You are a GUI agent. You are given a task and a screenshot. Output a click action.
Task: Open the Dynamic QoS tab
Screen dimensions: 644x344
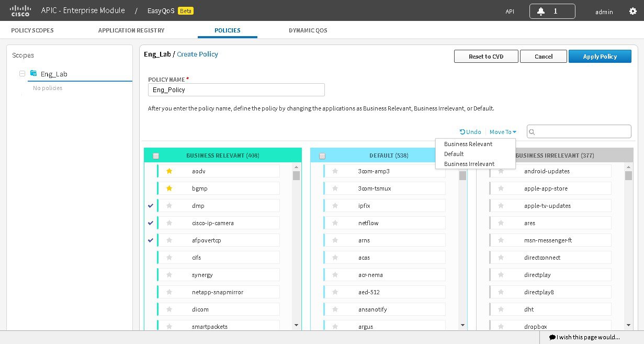[308, 30]
